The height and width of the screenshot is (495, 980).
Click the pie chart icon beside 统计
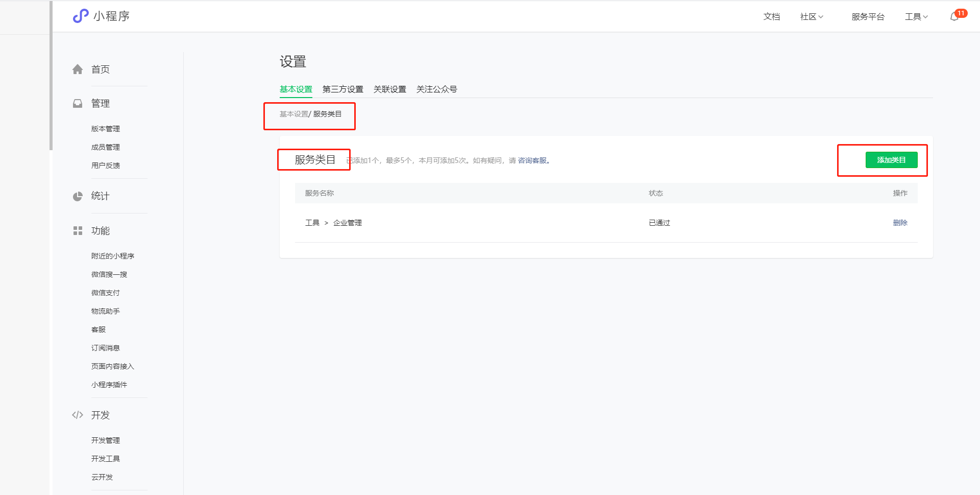[x=78, y=197]
